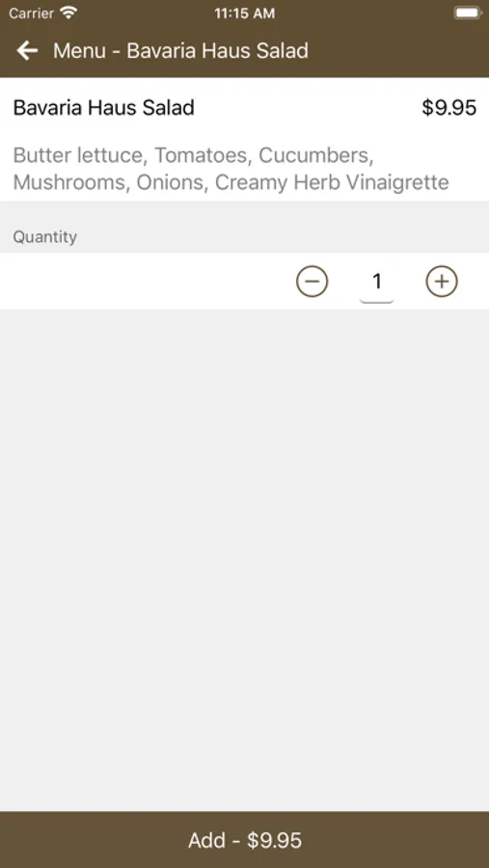This screenshot has width=489, height=868.
Task: Tap the word 'Mushrooms' in the ingredients
Action: pos(70,182)
